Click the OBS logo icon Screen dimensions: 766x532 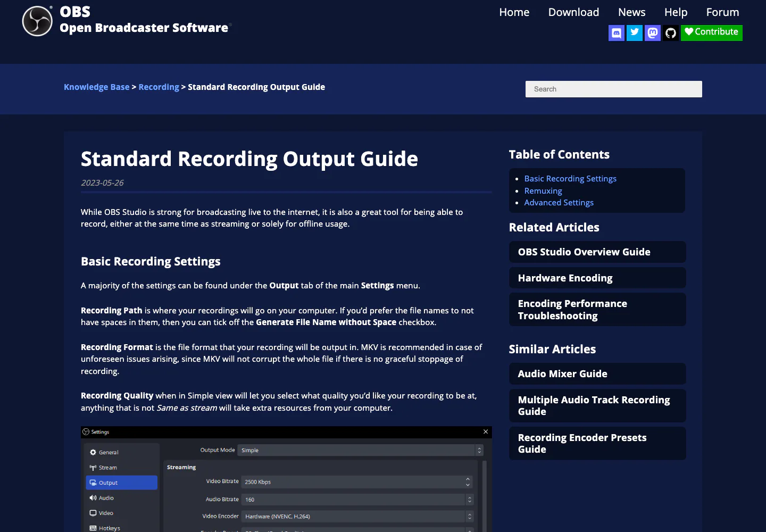point(37,21)
